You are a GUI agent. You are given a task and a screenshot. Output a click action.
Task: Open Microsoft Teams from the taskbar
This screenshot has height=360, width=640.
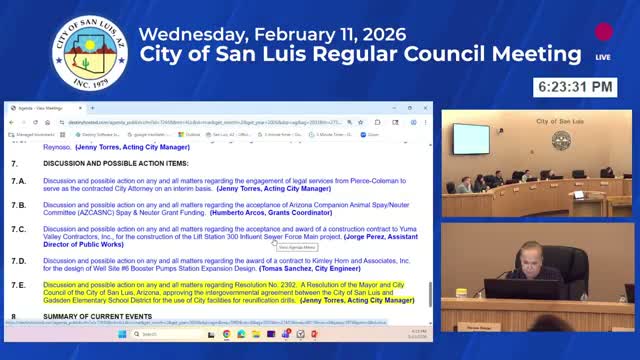tap(286, 334)
